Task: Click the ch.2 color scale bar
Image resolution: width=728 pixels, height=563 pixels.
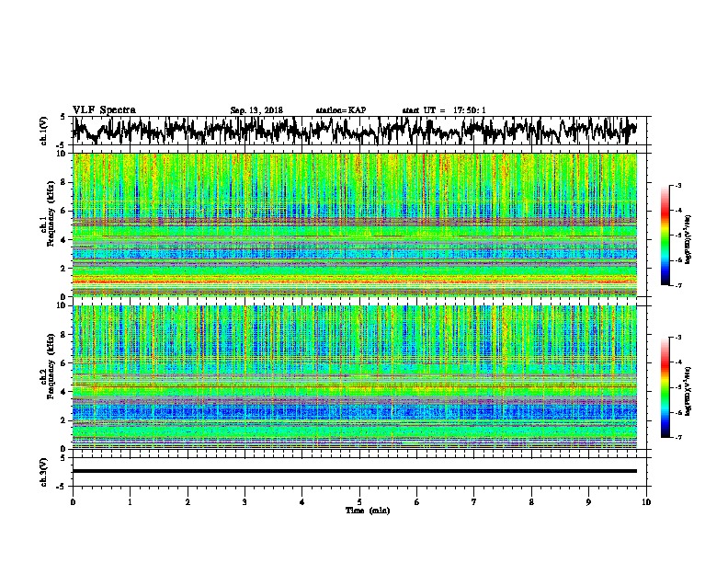Action: (x=665, y=387)
